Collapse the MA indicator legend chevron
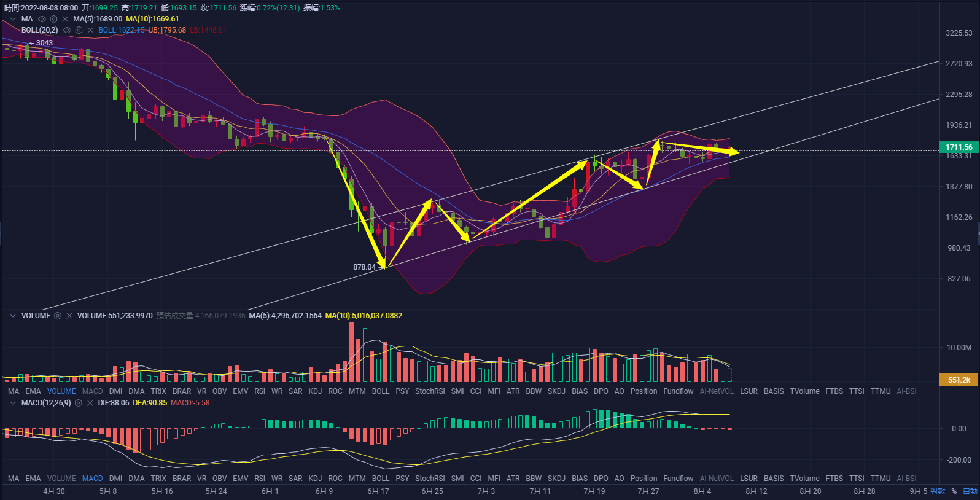The height and width of the screenshot is (500, 980). pos(12,19)
